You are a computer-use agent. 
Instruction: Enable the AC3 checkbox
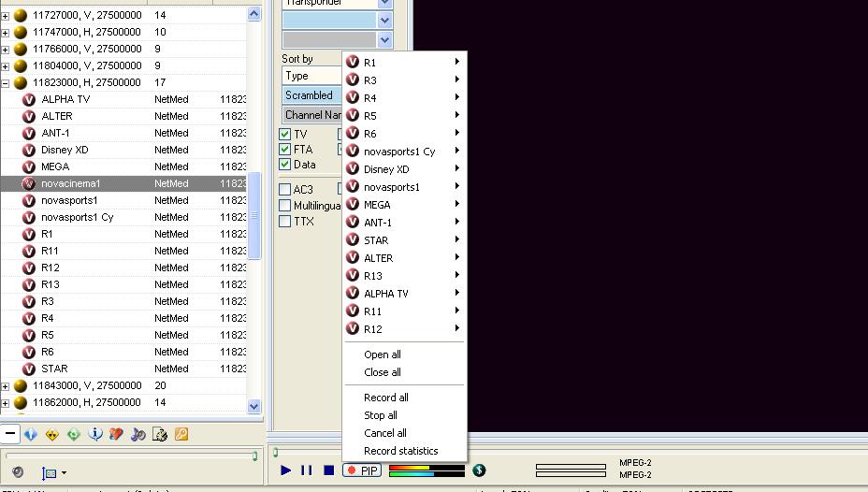click(285, 189)
